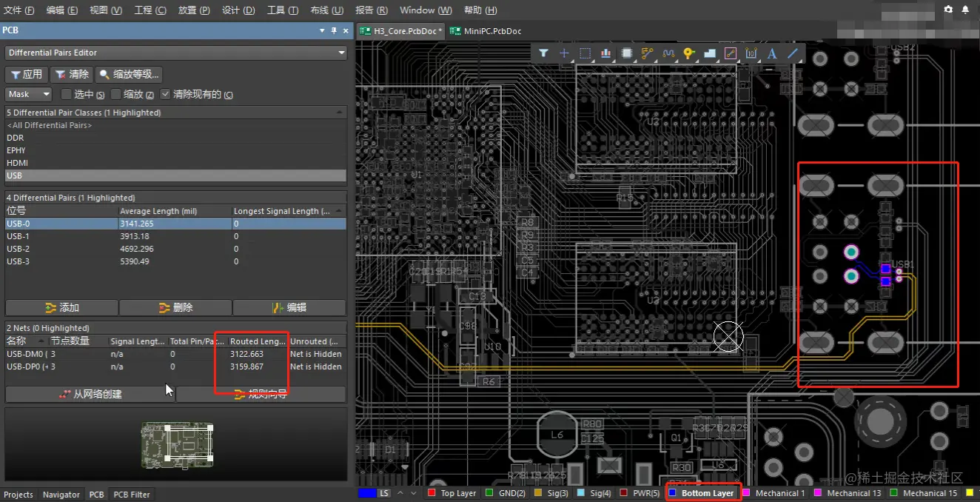Enable the 缩放 checkbox

(116, 94)
